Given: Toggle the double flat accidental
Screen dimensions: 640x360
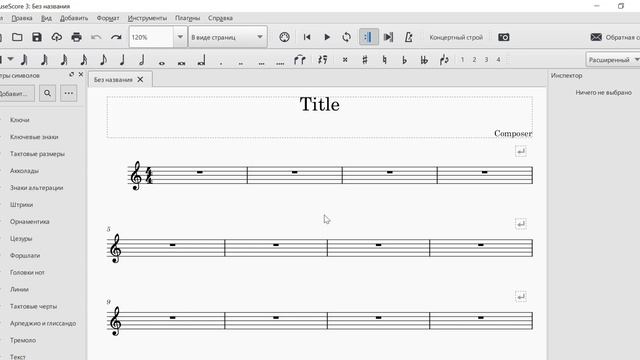Looking at the screenshot, I should click(424, 60).
